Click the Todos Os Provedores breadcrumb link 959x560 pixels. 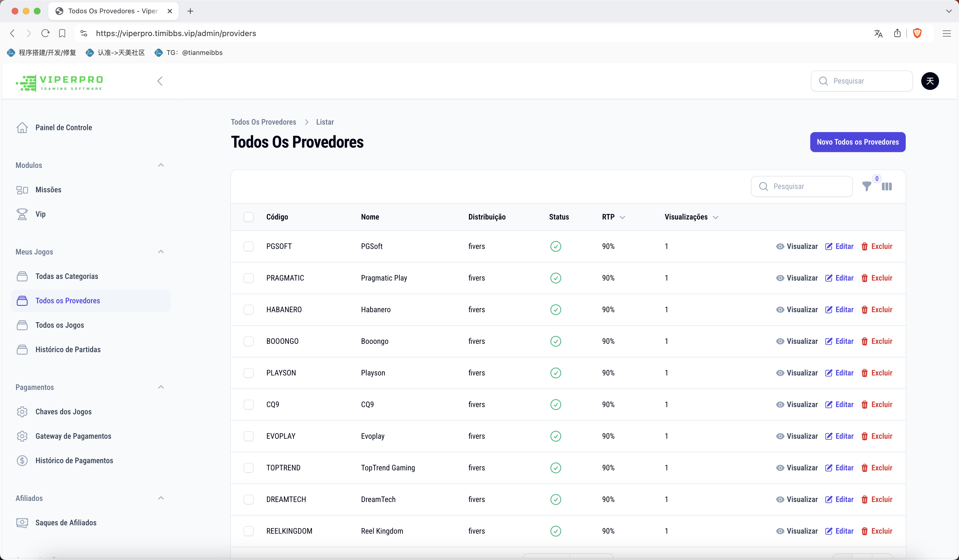point(263,122)
